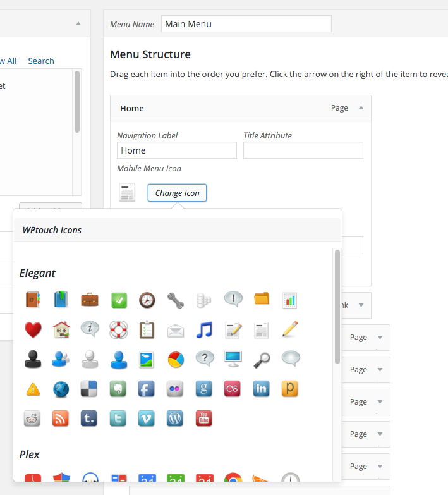Expand the menu item ending in 'nk'
The width and height of the screenshot is (448, 495).
coord(361,305)
